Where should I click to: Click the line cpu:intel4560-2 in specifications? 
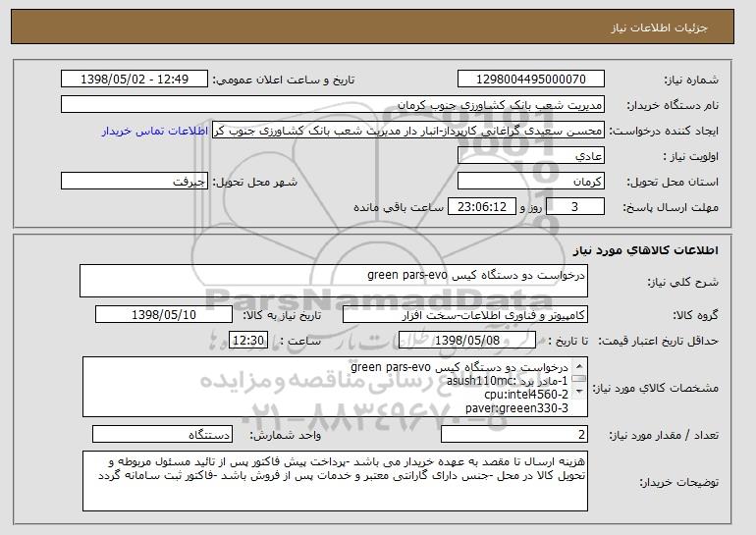point(526,395)
